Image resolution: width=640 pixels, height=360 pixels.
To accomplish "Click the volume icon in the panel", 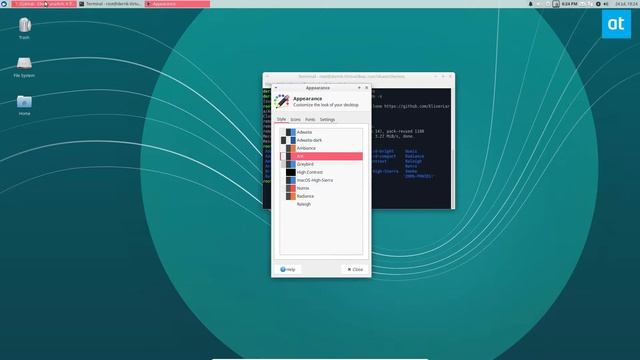I will click(606, 4).
